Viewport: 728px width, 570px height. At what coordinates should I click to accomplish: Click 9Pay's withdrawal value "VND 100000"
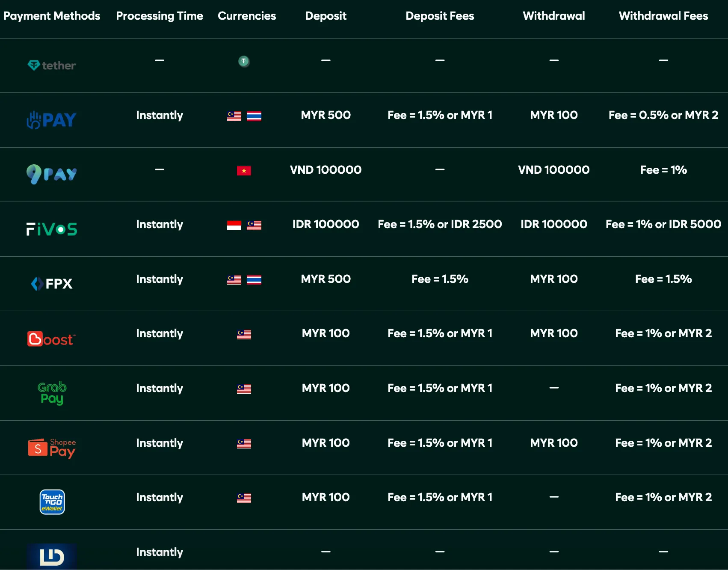554,170
